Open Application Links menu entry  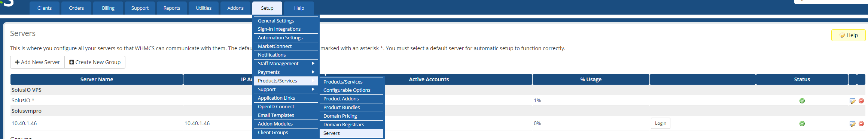point(286,98)
